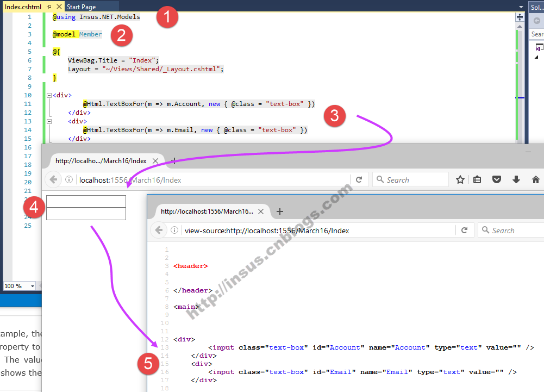
Task: Click the Search box in back browser
Action: pos(411,180)
